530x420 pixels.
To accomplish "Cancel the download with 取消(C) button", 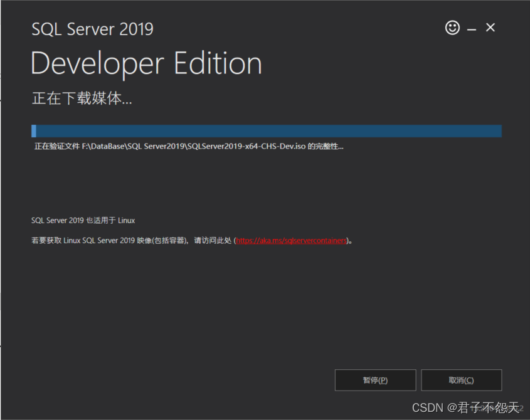I will (462, 380).
